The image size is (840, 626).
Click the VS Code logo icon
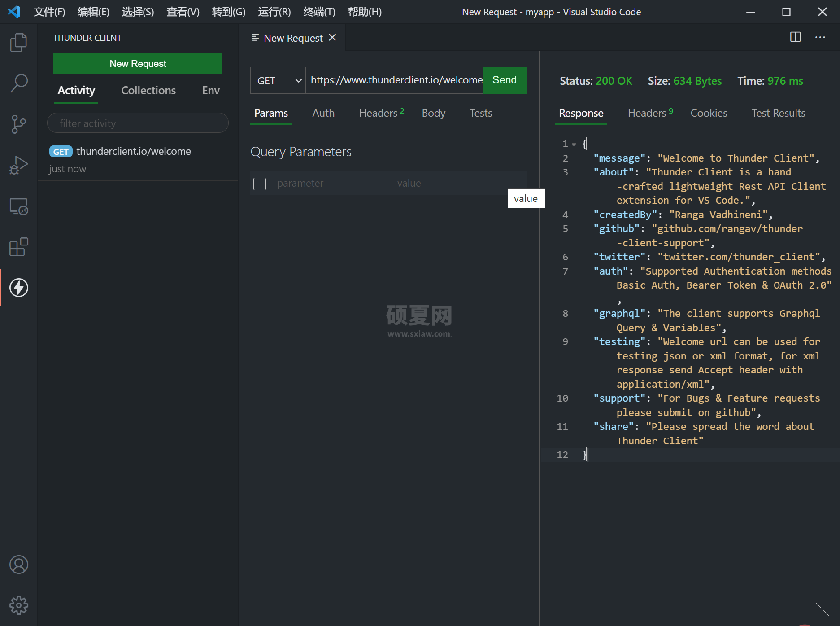(x=14, y=12)
